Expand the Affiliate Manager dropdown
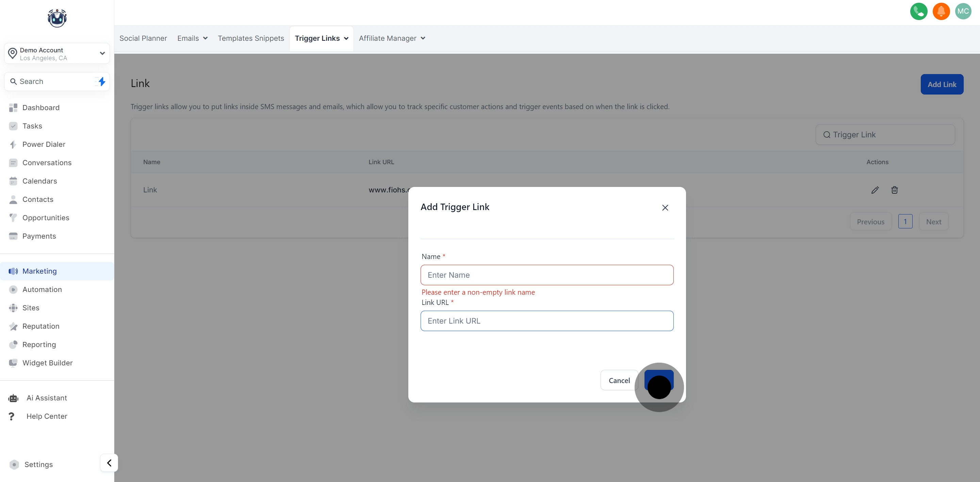This screenshot has height=482, width=980. 423,38
